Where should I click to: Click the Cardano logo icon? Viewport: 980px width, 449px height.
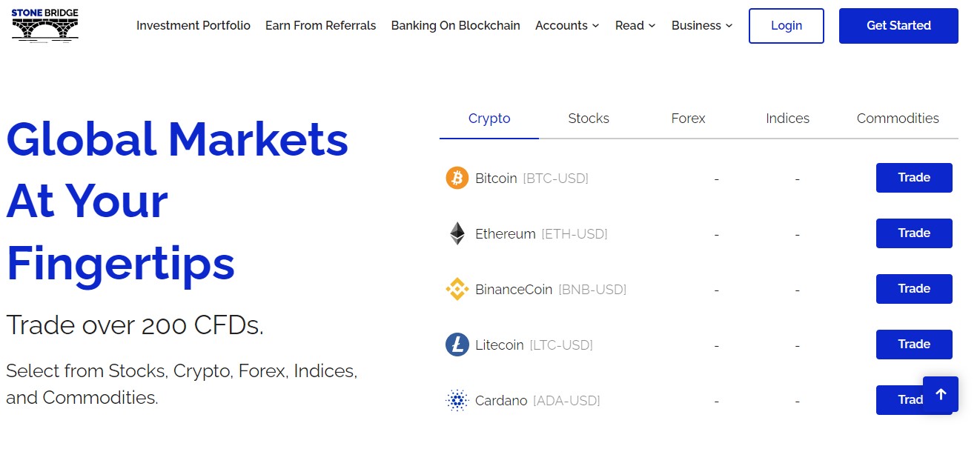(x=457, y=400)
